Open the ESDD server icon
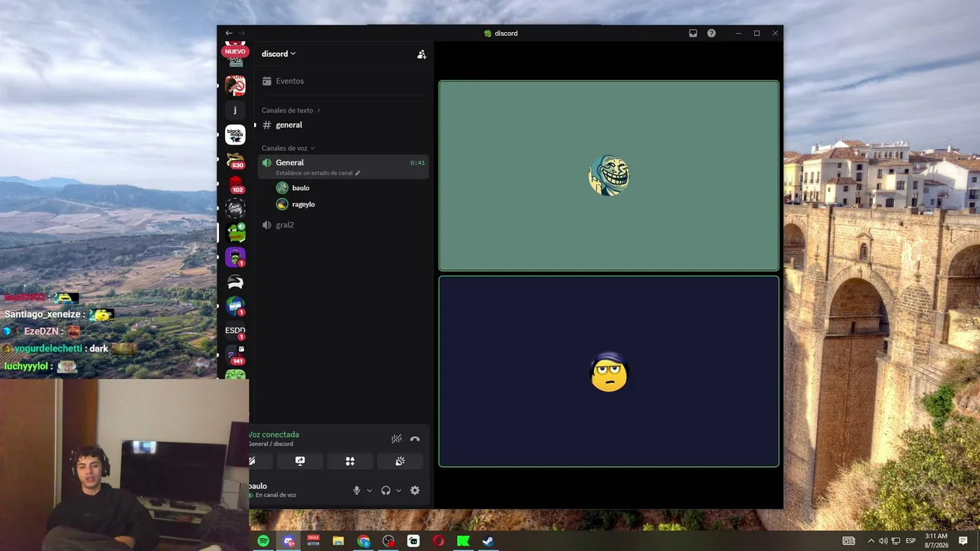 235,331
